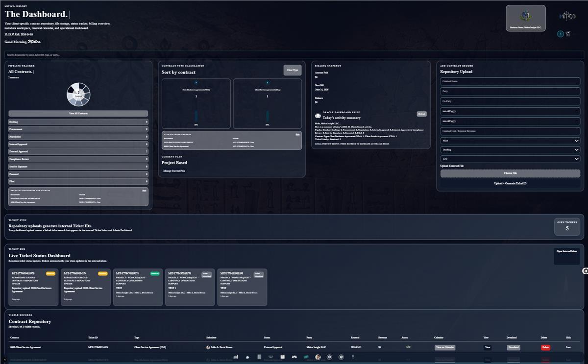Viewport: 588px width, 364px height.
Task: Click the Download button in the repository row
Action: 514,347
